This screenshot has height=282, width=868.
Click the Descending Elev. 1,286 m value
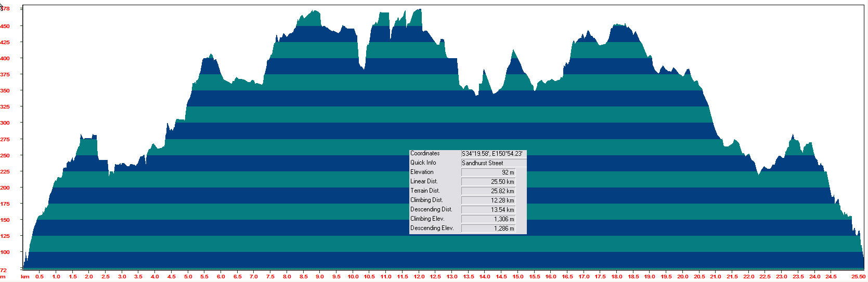coord(493,229)
